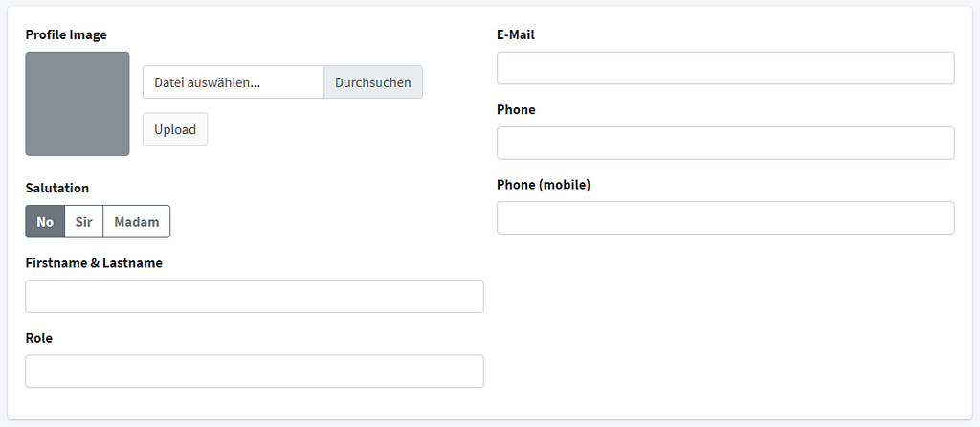
Task: Click the Upload button
Action: click(x=175, y=129)
